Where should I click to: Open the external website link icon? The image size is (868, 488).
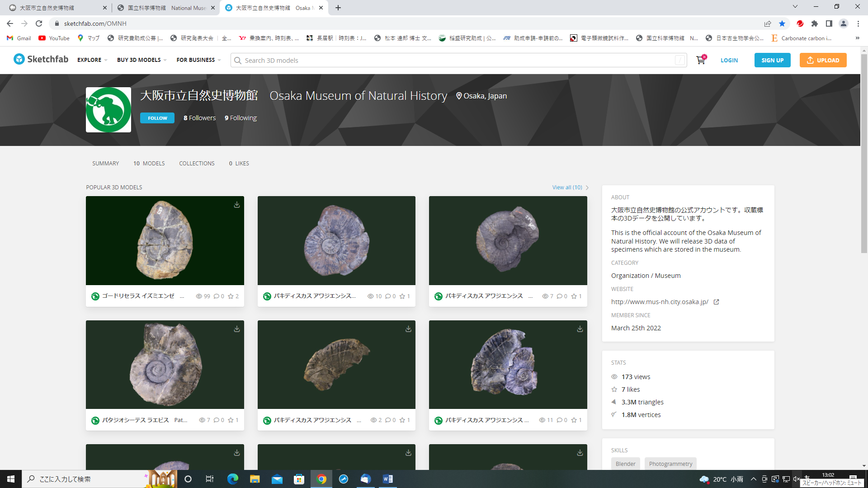pyautogui.click(x=716, y=302)
